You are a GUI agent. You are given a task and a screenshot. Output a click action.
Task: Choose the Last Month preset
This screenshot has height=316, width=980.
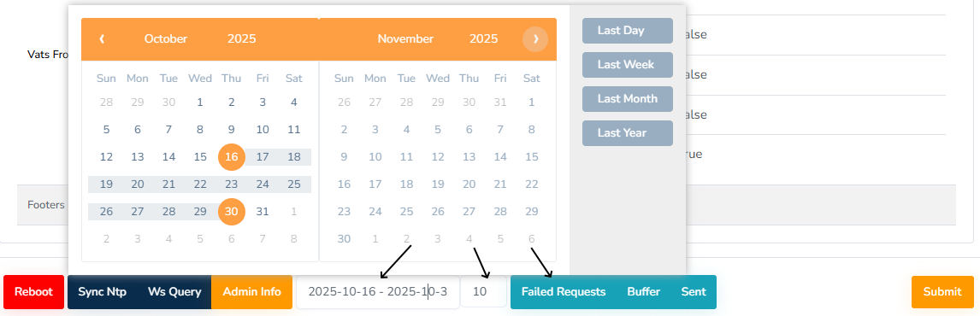(628, 99)
